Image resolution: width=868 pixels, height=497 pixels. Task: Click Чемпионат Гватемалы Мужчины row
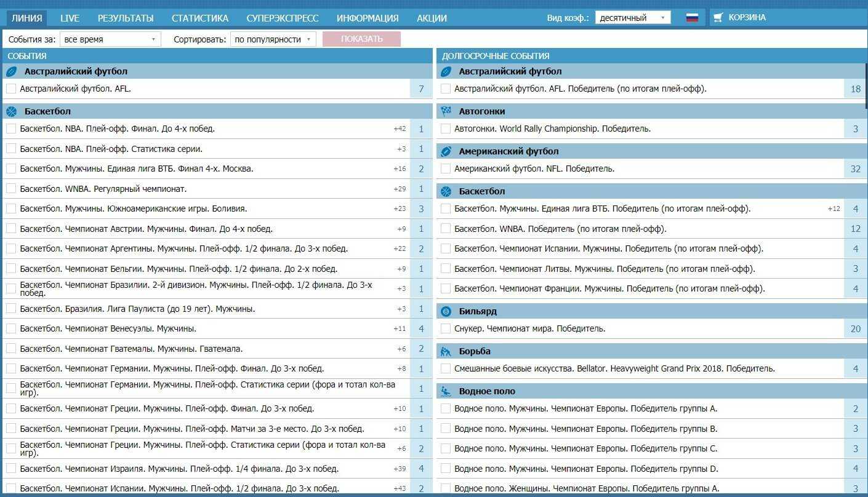(x=218, y=349)
